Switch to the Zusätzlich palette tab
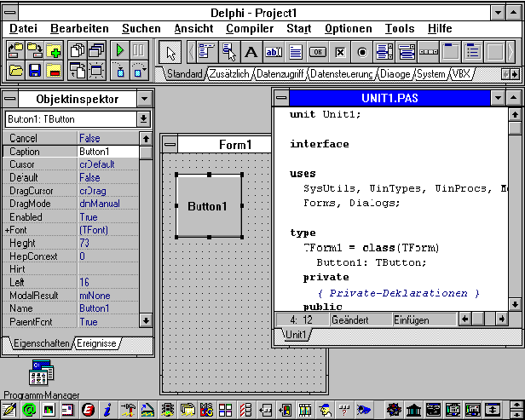Screen dimensions: 525x420 [x=229, y=73]
